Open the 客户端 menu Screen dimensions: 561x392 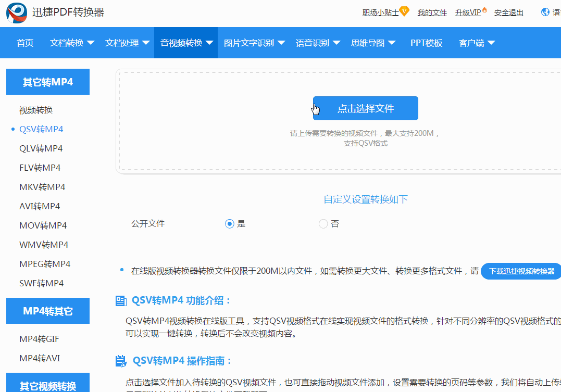(x=471, y=43)
